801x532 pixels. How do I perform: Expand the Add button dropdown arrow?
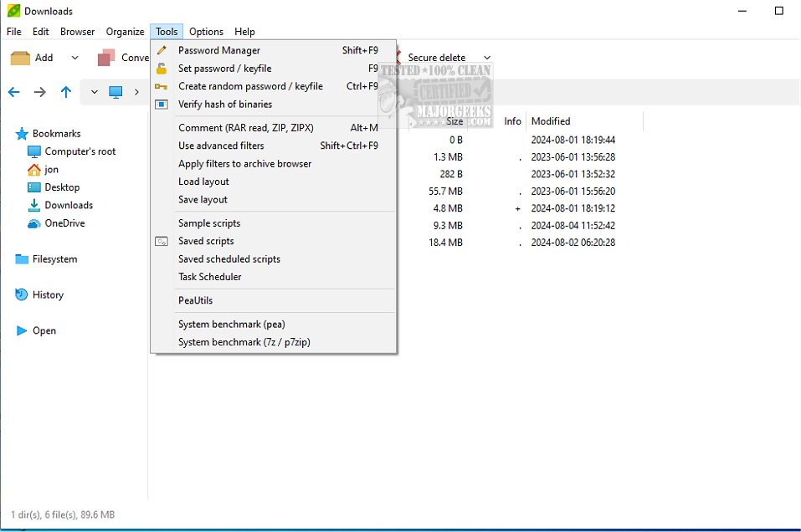pos(75,58)
